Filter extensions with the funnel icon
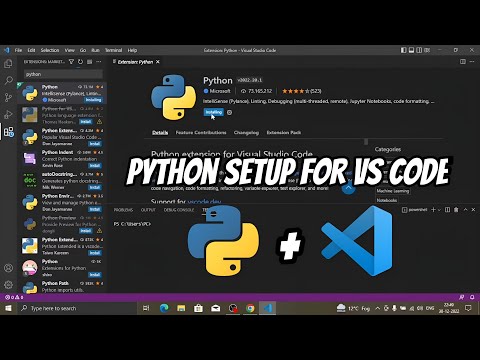The width and height of the screenshot is (480, 360). pyautogui.click(x=71, y=62)
